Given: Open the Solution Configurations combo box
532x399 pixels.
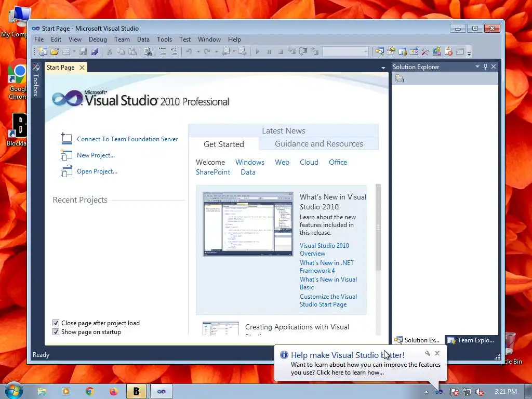Looking at the screenshot, I should pos(345,51).
